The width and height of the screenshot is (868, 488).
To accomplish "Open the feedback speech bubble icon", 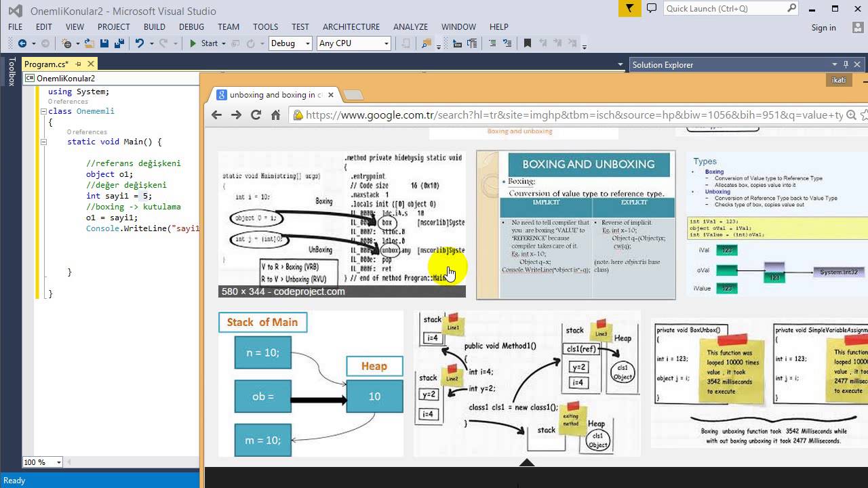I will 652,8.
